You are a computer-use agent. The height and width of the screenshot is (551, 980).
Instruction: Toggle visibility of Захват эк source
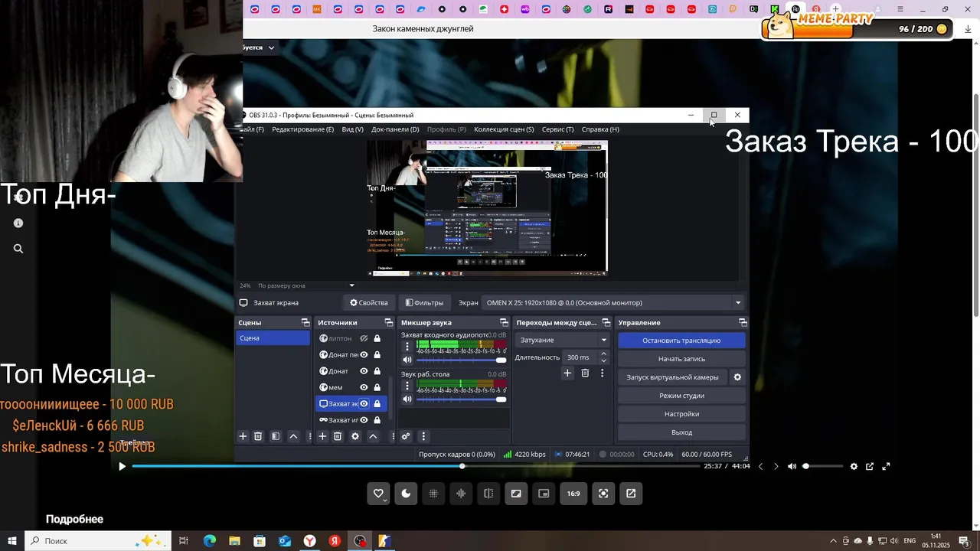[x=364, y=403]
